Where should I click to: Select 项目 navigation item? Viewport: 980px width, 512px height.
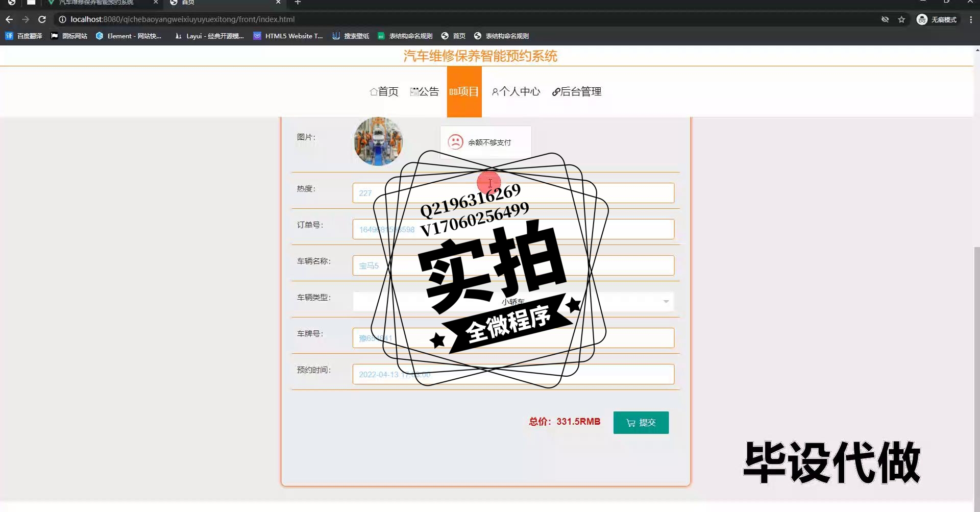(x=464, y=92)
